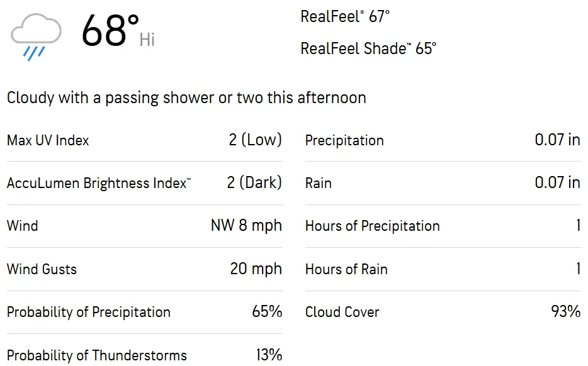The image size is (588, 366).
Task: Select the Probability of Precipitation label
Action: pyautogui.click(x=89, y=312)
